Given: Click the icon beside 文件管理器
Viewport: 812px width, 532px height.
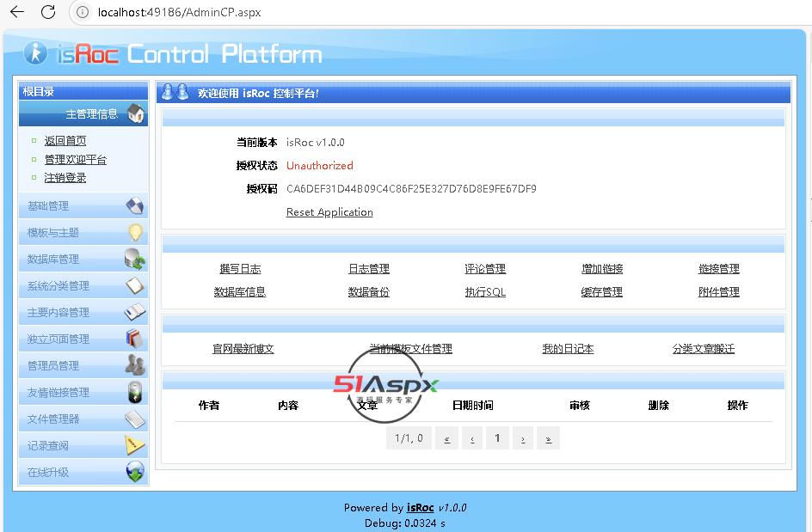Looking at the screenshot, I should pos(135,419).
